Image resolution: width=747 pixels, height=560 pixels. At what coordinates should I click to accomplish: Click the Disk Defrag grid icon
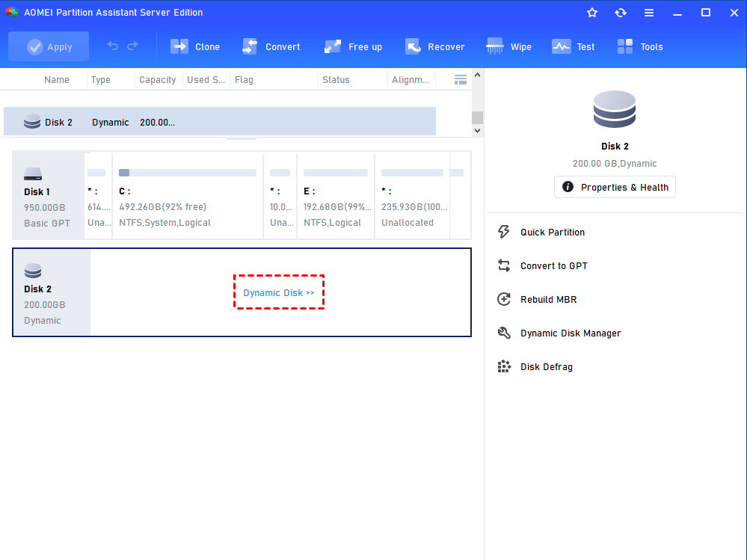click(x=504, y=366)
